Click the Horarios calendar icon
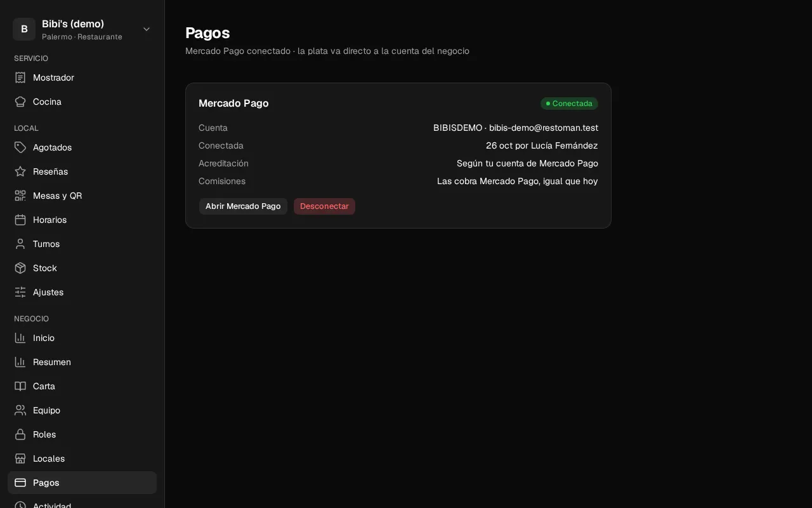 click(x=20, y=220)
